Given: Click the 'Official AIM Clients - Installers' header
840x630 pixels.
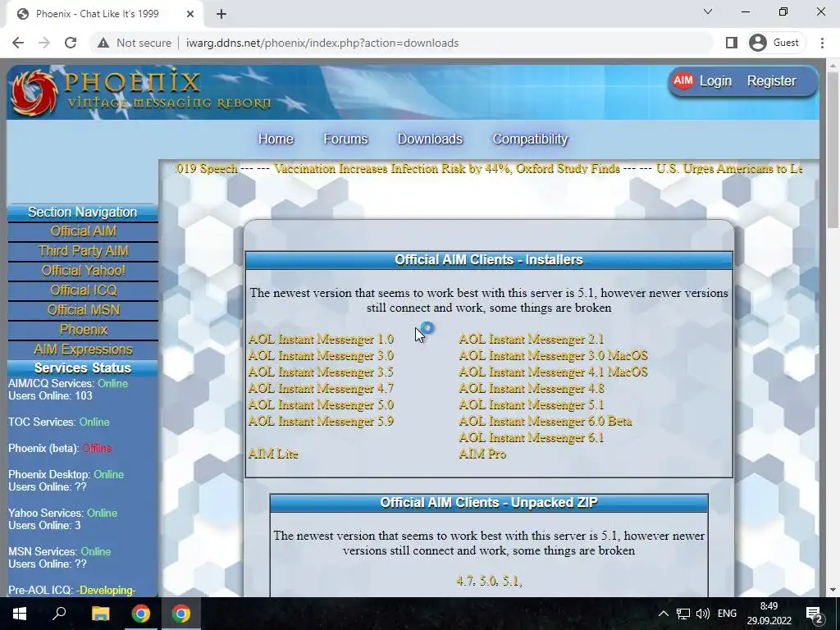Looking at the screenshot, I should 489,260.
